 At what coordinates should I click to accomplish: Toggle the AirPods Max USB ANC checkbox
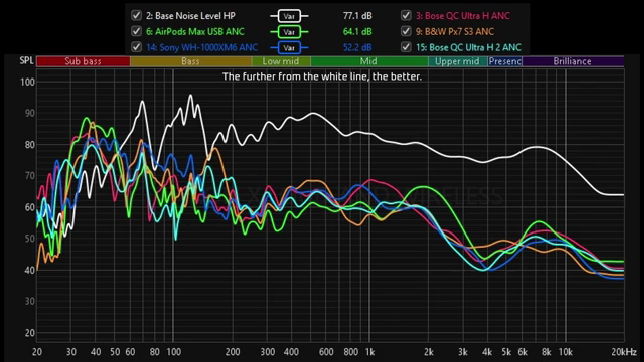coord(136,31)
